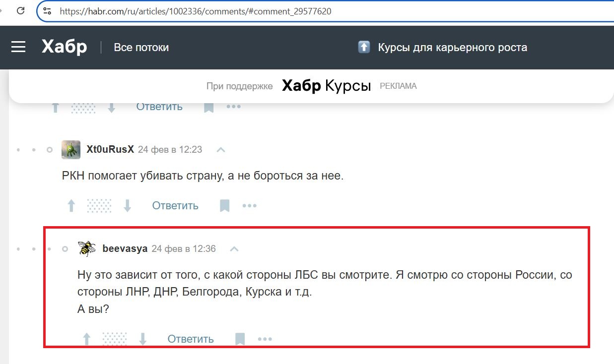
Task: Downvote XtOuRusX's comment with the down arrow
Action: [x=128, y=205]
